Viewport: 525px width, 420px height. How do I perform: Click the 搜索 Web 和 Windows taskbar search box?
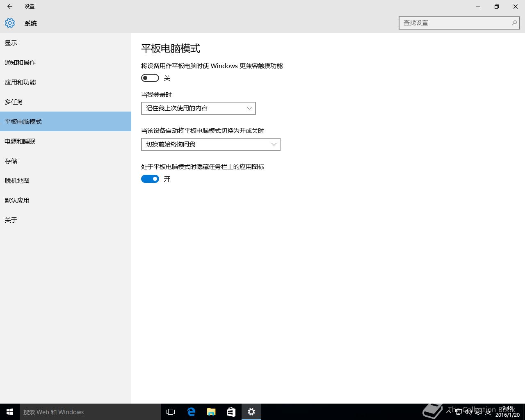tap(90, 412)
